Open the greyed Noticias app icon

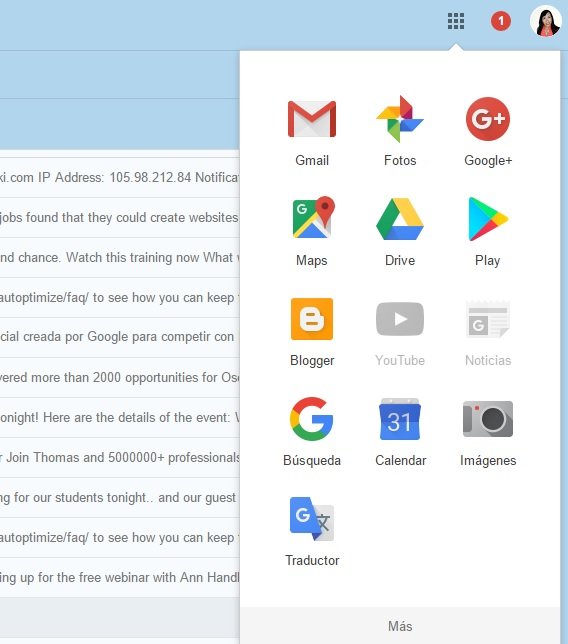(x=488, y=319)
